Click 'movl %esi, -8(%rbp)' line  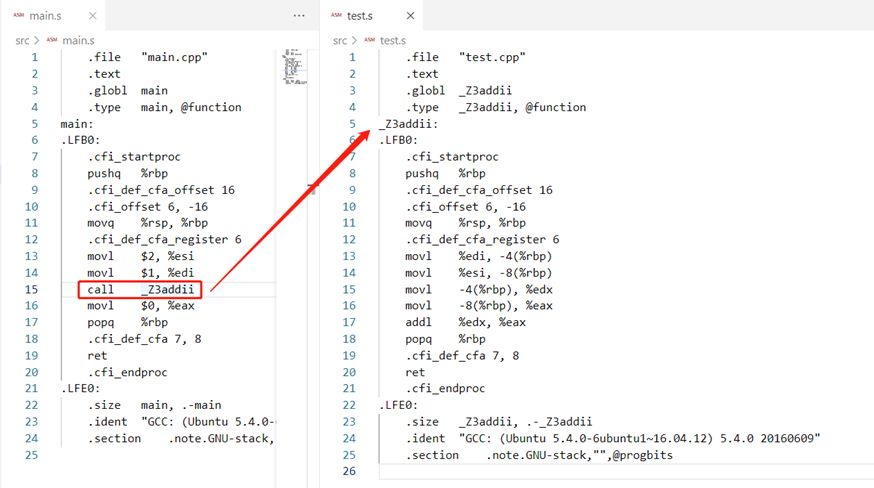(478, 273)
